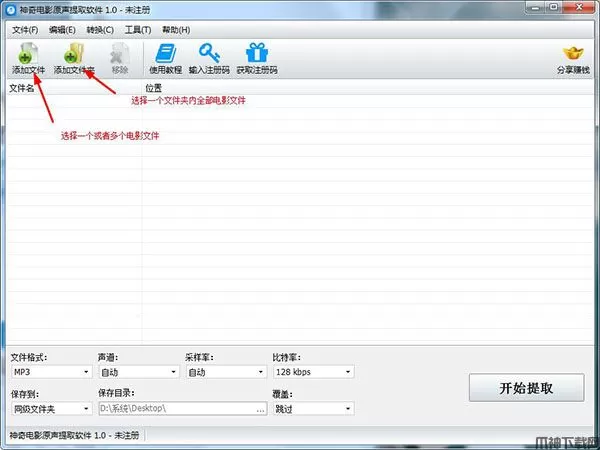Open the 文件(F) menu
The image size is (600, 450).
click(25, 30)
